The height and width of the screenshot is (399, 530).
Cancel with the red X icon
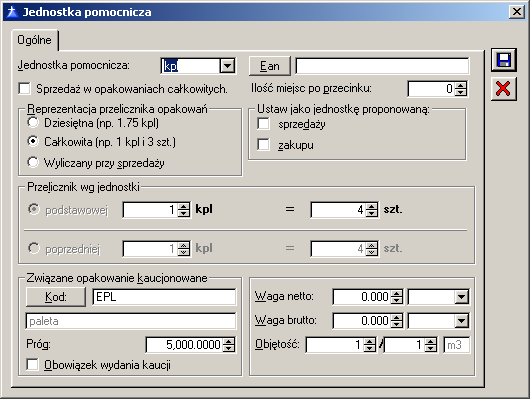tap(504, 89)
